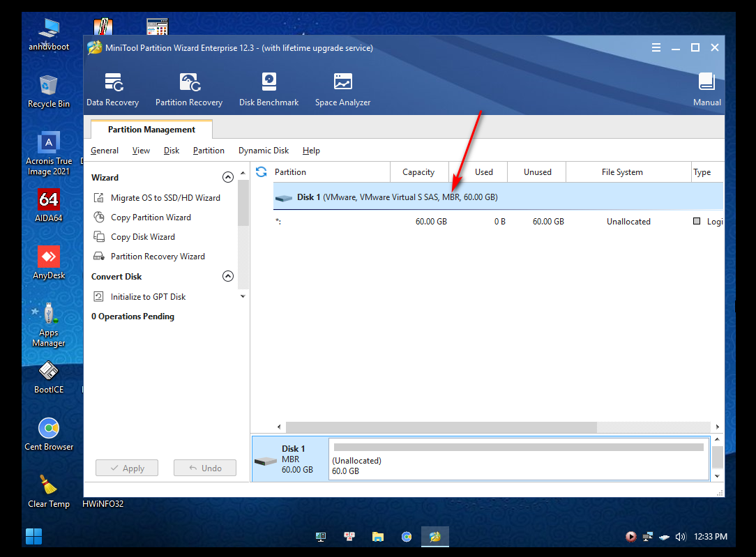Select the (Unallocated) 60.0 GB block

pos(519,459)
